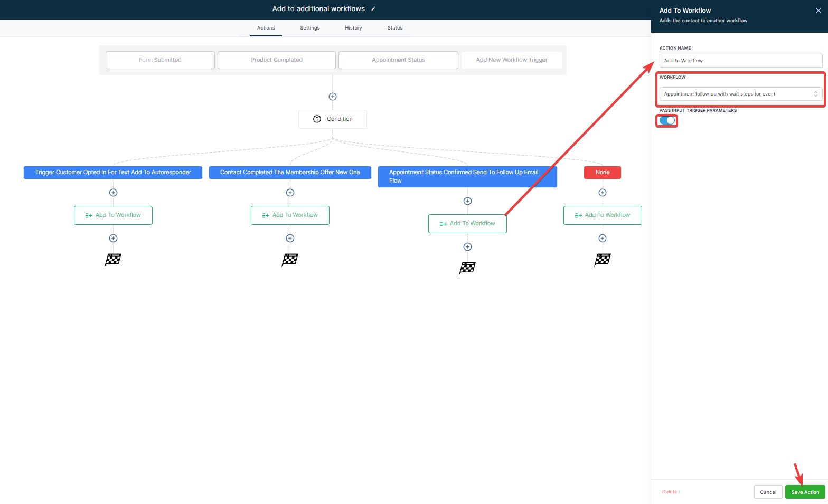Cancel the action edits

768,492
